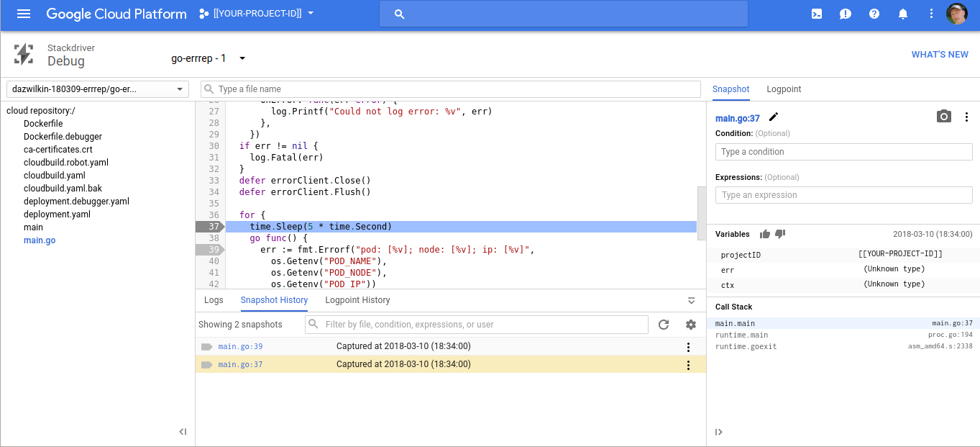Retake snapshot using the camera icon
Screen dimensions: 980x447
pos(944,116)
